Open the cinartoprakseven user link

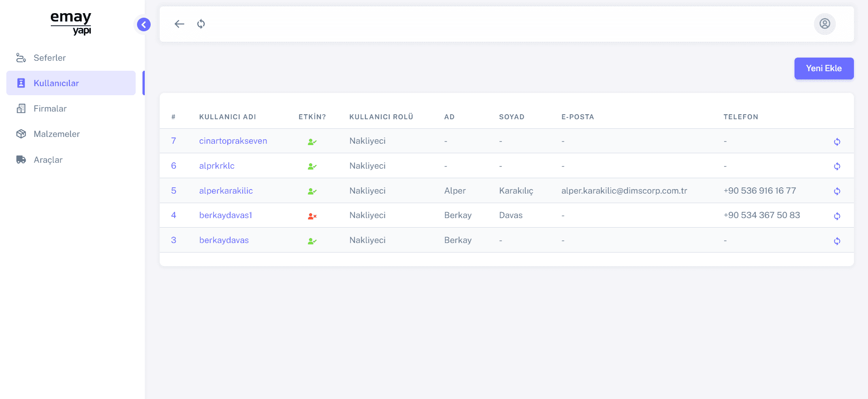(x=233, y=141)
